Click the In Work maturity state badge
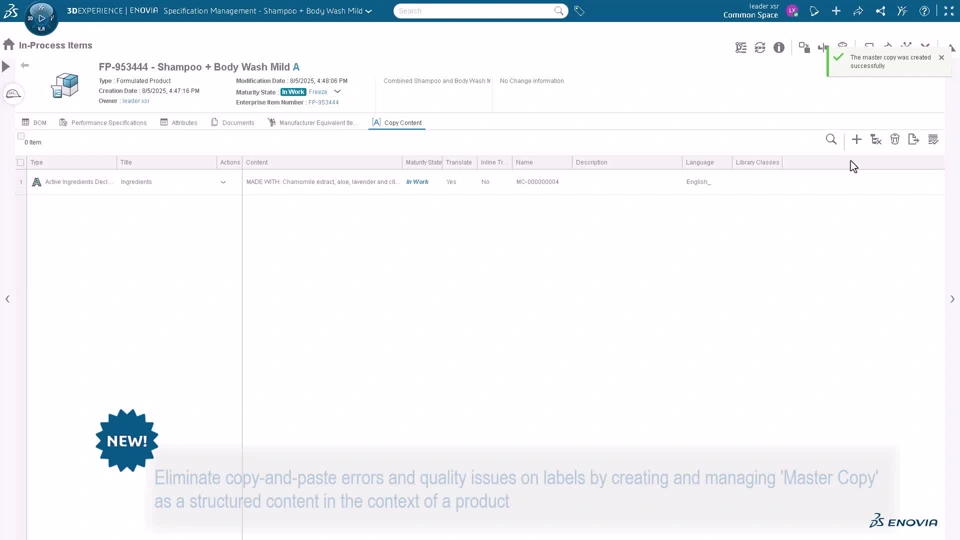This screenshot has height=540, width=960. click(x=293, y=92)
